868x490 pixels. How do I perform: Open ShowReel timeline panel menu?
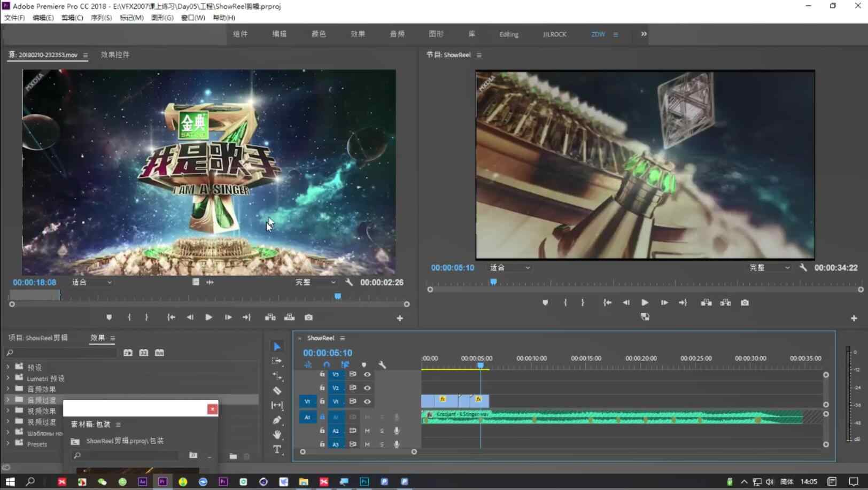[343, 338]
